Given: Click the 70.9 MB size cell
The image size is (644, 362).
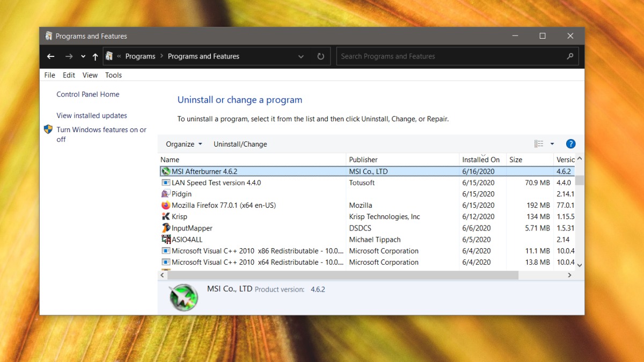Looking at the screenshot, I should pos(538,183).
